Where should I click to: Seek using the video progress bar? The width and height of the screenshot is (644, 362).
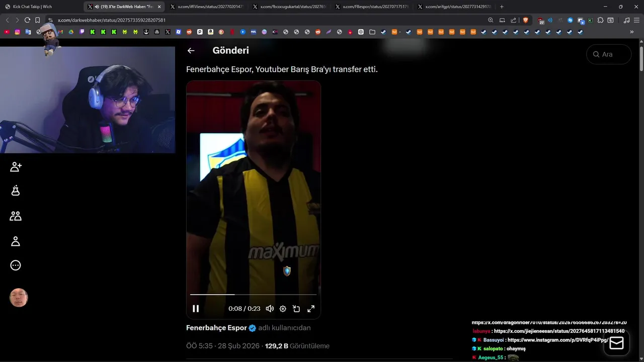[253, 294]
